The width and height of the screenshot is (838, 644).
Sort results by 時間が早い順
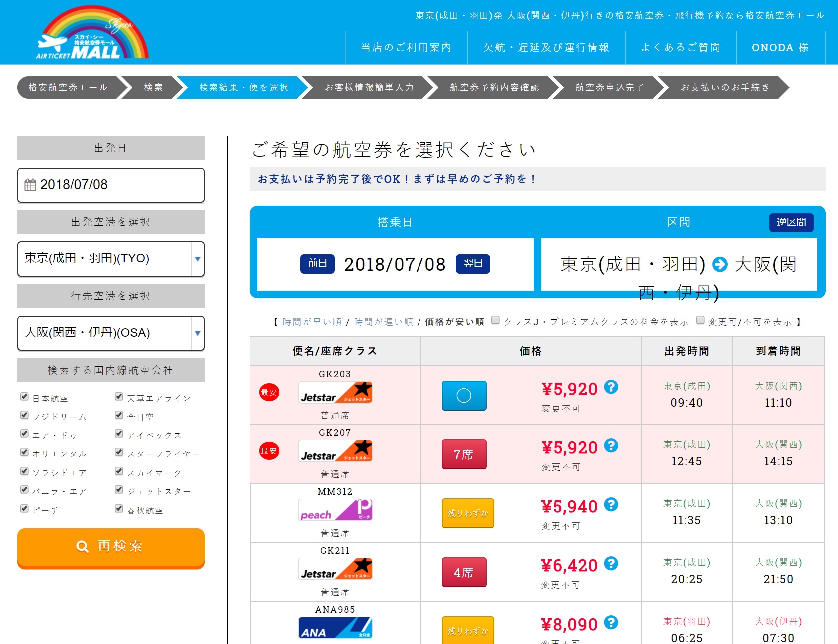coord(312,322)
